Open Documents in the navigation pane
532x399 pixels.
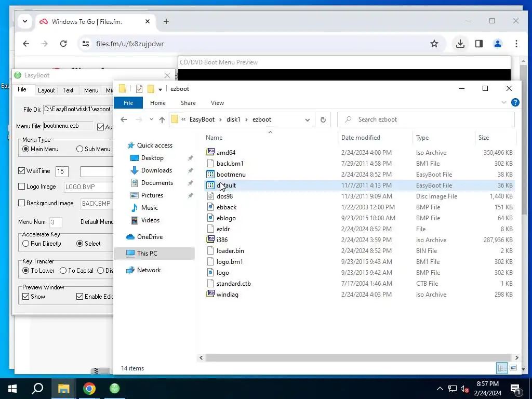coord(157,182)
